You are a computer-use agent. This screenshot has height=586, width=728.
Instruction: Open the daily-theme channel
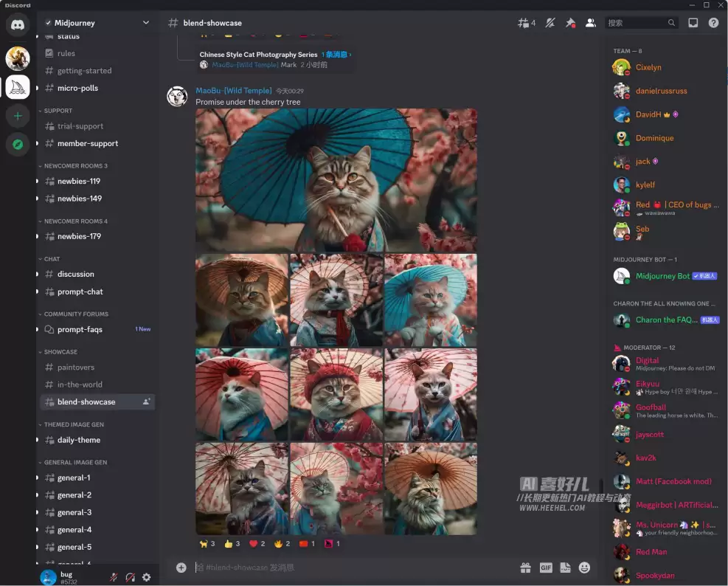pos(97,440)
